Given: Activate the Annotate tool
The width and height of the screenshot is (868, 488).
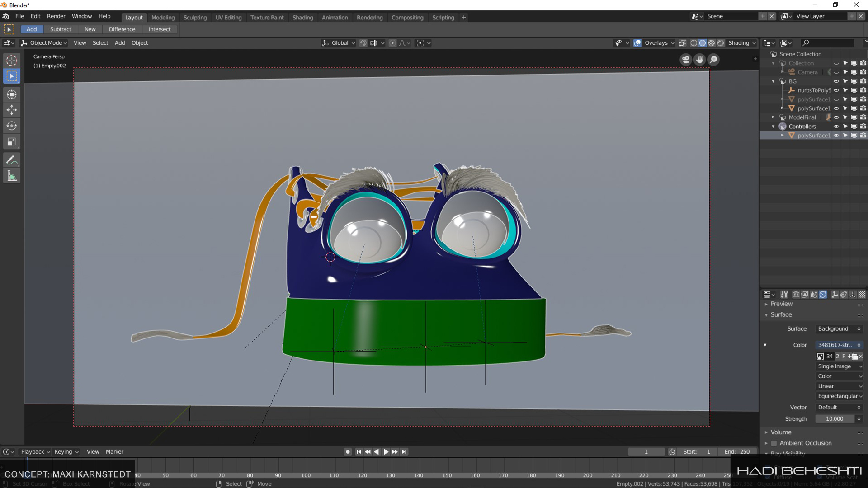Looking at the screenshot, I should tap(12, 160).
